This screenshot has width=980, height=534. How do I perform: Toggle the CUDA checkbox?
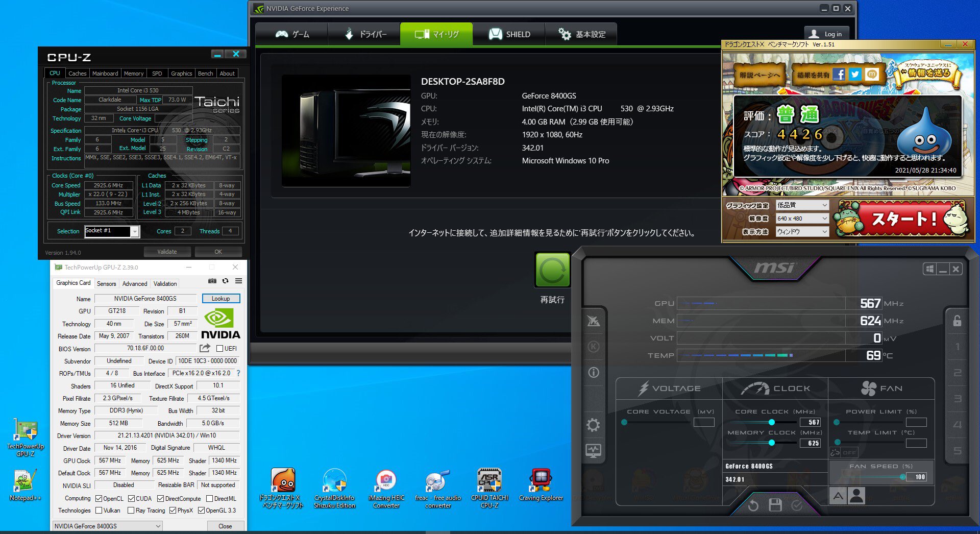(131, 498)
